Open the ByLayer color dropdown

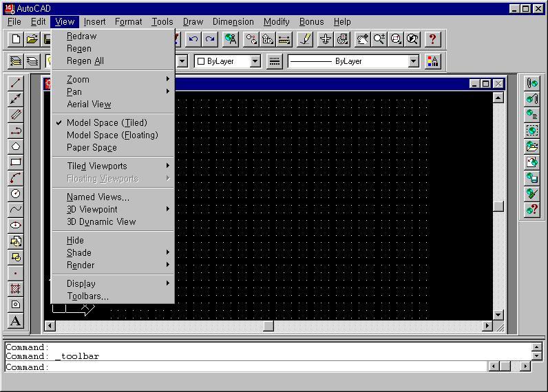[255, 61]
